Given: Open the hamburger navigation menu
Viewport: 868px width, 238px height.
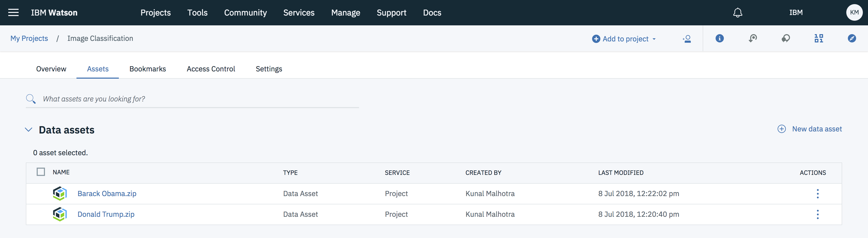Looking at the screenshot, I should 13,12.
